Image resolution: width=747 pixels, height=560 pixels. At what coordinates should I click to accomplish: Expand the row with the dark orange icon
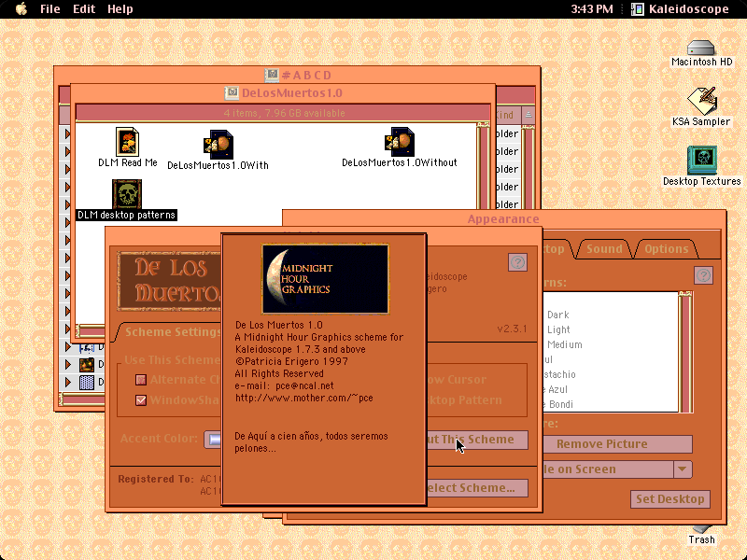click(x=68, y=365)
